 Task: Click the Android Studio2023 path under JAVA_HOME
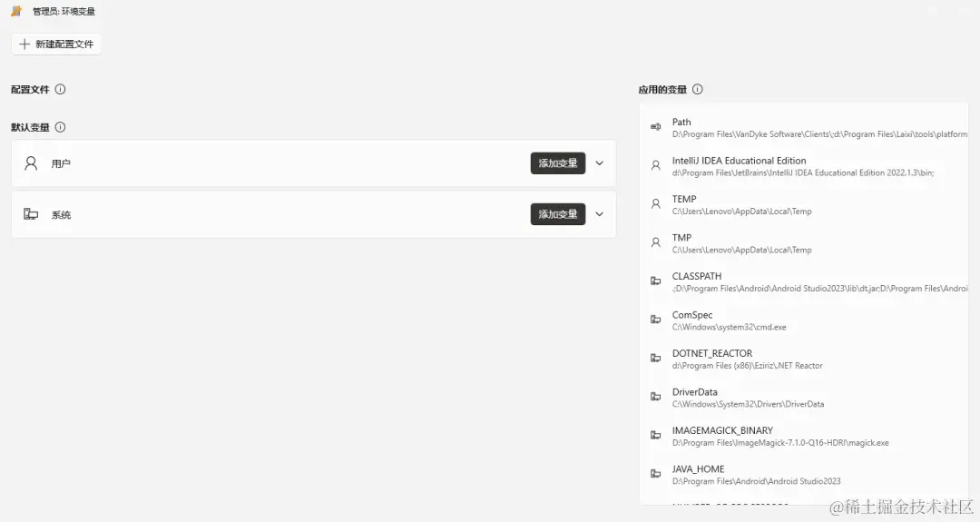[756, 481]
